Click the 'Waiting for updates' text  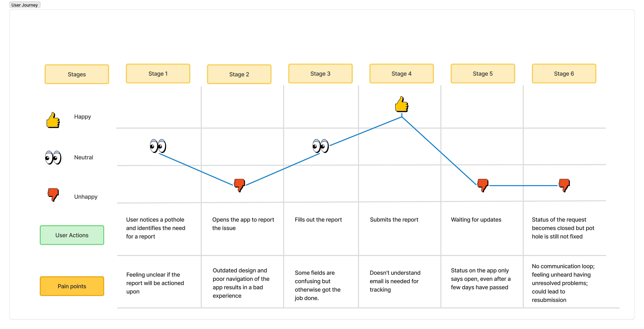click(476, 220)
